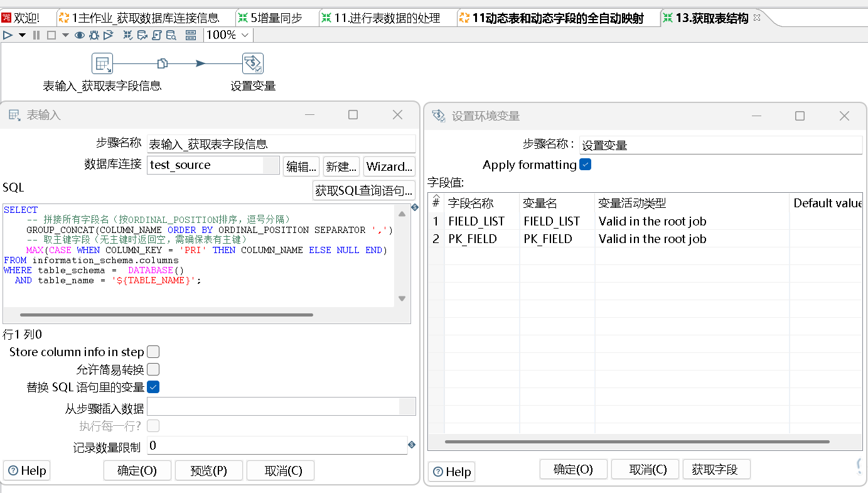
Task: Uncheck 替换 SQL 语句里的变量
Action: 153,387
